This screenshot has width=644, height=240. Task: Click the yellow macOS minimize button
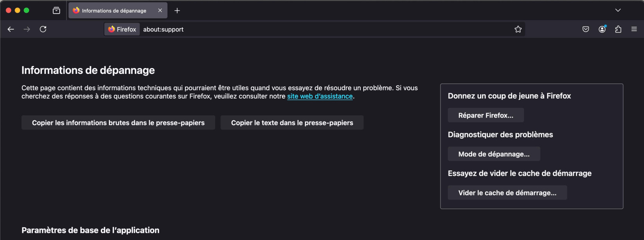point(17,11)
